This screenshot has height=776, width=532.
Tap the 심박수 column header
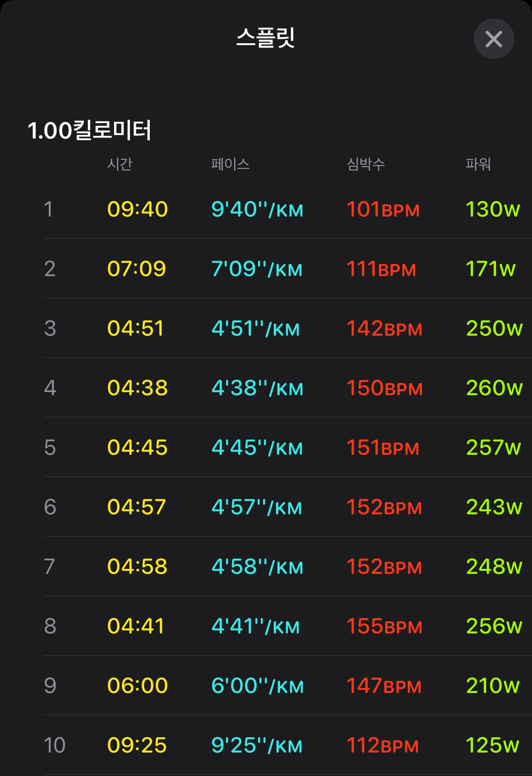(x=365, y=164)
